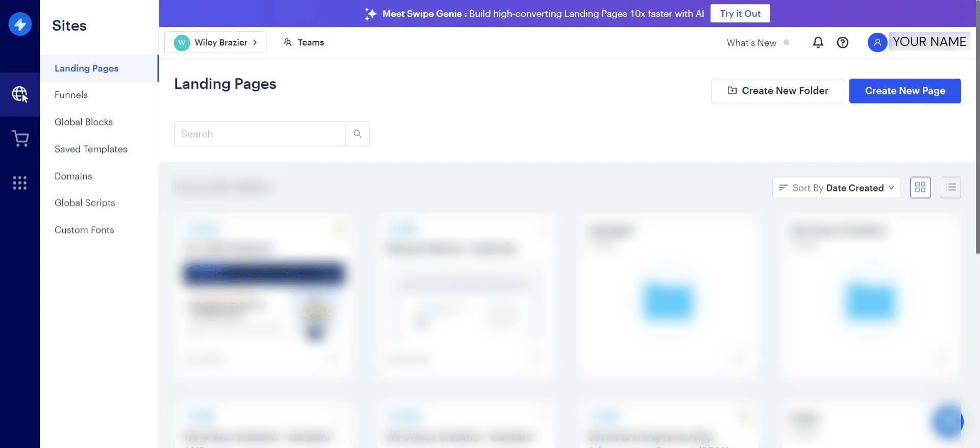This screenshot has width=980, height=448.
Task: Click the user avatar icon
Action: (877, 42)
